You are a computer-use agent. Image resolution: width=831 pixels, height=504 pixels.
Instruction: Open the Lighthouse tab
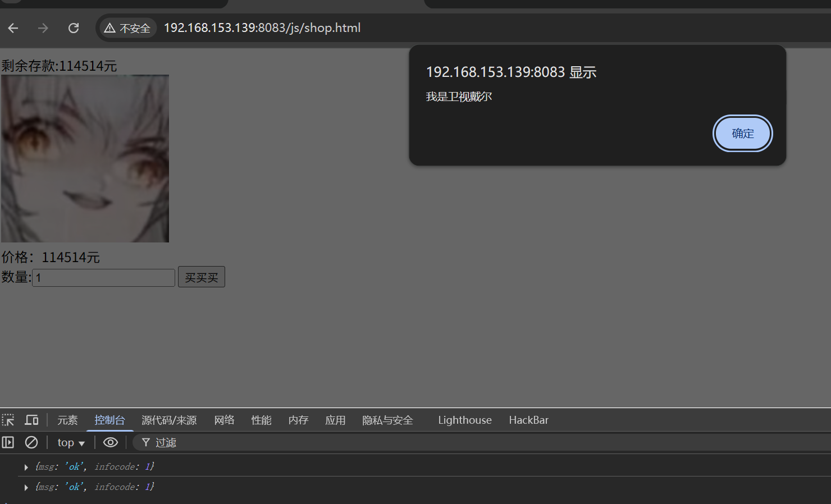[x=465, y=420]
